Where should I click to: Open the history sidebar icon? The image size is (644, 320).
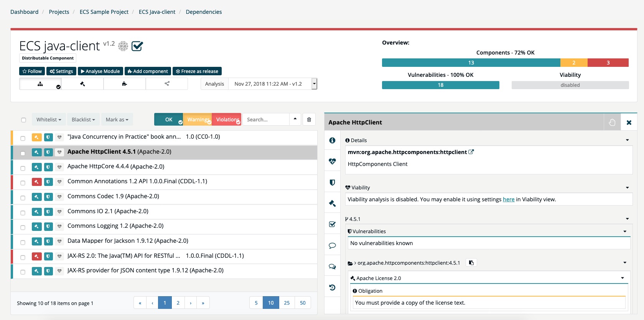[x=332, y=287]
